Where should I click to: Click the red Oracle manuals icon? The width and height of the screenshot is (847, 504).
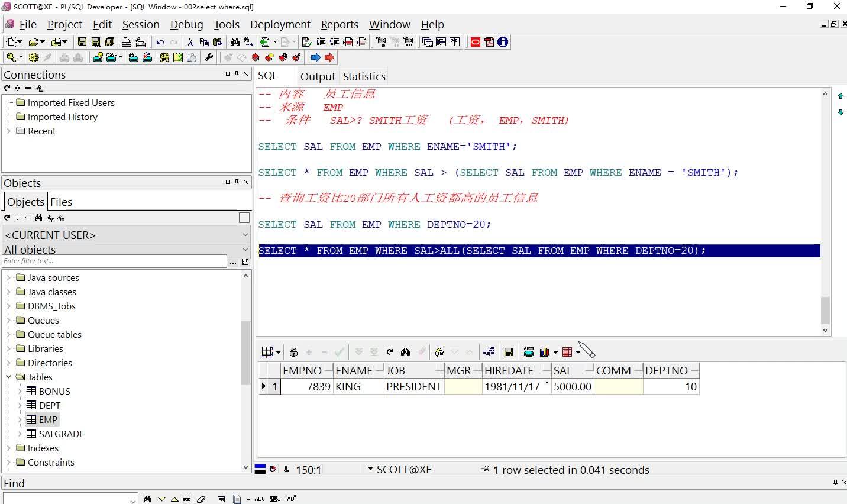475,42
